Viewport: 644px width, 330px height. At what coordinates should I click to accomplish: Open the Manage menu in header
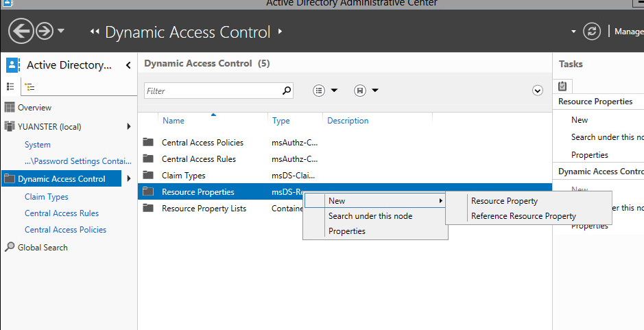629,32
